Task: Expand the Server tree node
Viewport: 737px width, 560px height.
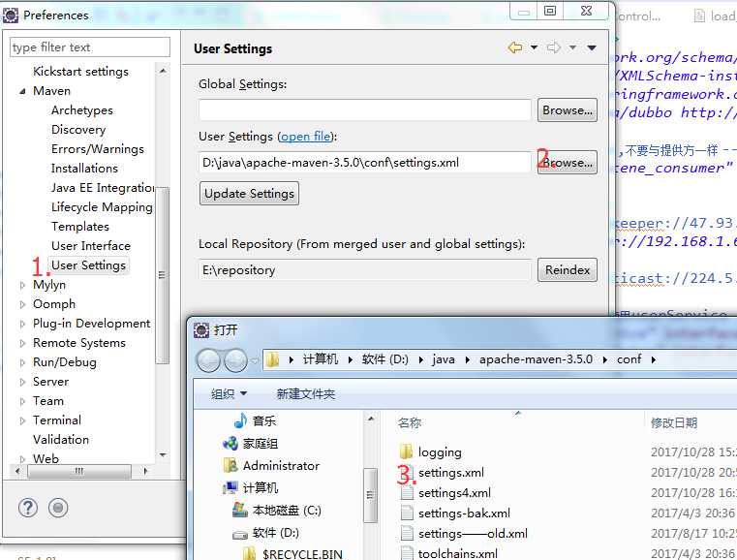Action: pyautogui.click(x=22, y=382)
